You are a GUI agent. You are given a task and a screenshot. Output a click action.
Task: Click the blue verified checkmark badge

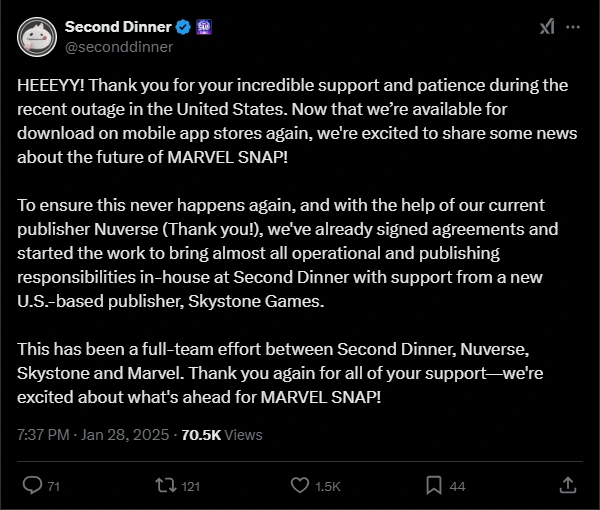tap(183, 27)
